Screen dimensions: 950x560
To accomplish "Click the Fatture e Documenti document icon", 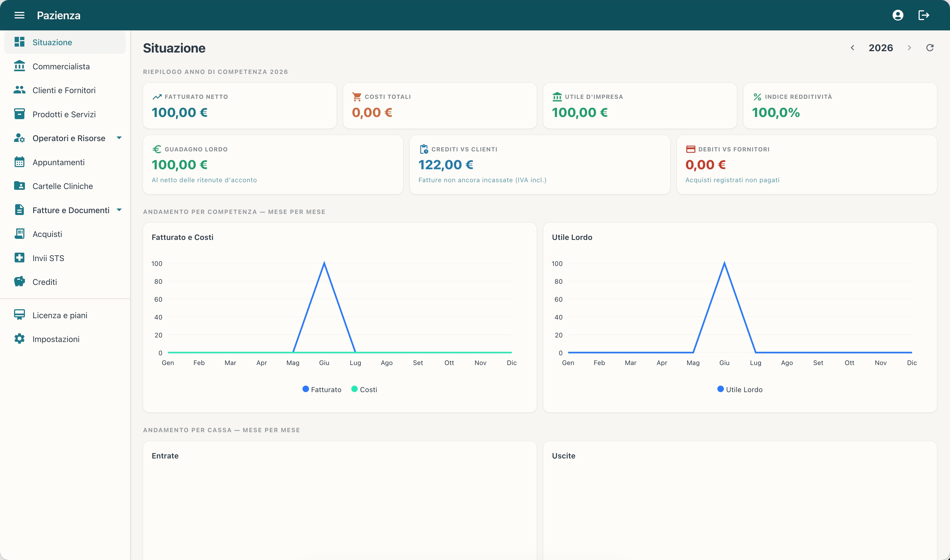I will pos(19,210).
